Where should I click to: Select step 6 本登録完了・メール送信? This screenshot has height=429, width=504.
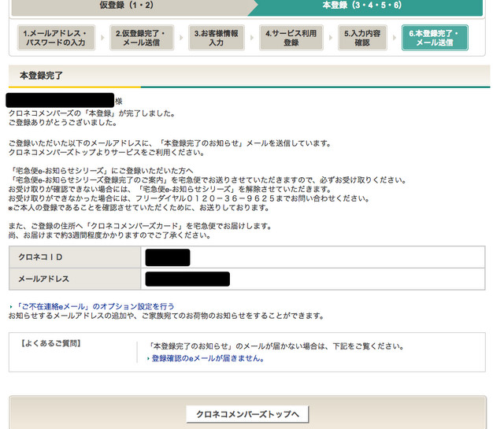click(435, 38)
